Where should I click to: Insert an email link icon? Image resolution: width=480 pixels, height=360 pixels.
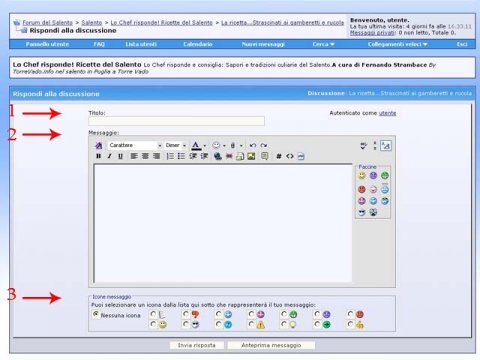240,156
